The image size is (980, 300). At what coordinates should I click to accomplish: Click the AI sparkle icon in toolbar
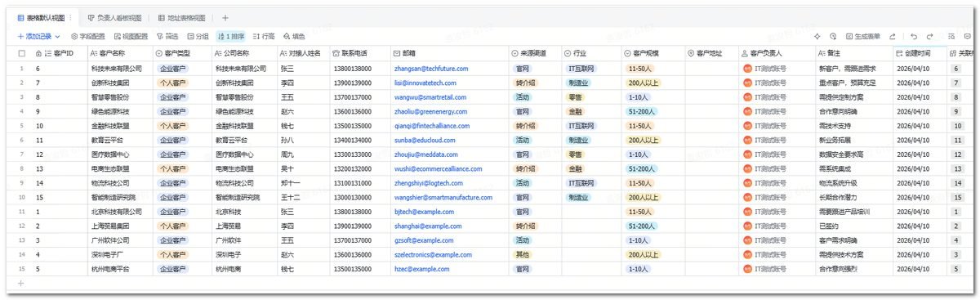[817, 37]
